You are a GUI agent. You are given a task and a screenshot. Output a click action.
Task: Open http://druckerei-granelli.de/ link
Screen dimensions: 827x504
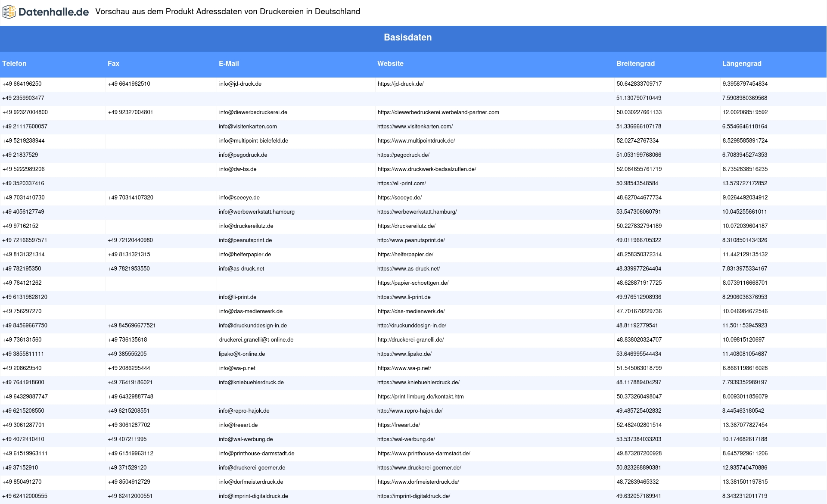pos(411,340)
